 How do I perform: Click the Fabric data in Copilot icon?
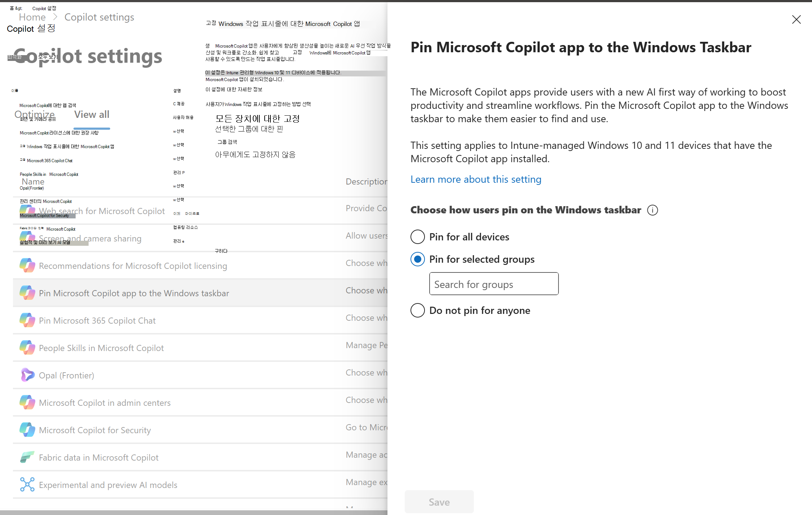coord(27,457)
